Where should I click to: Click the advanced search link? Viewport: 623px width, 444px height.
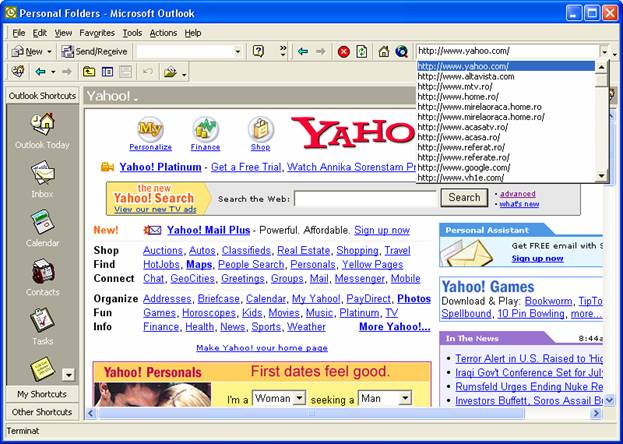(x=518, y=194)
